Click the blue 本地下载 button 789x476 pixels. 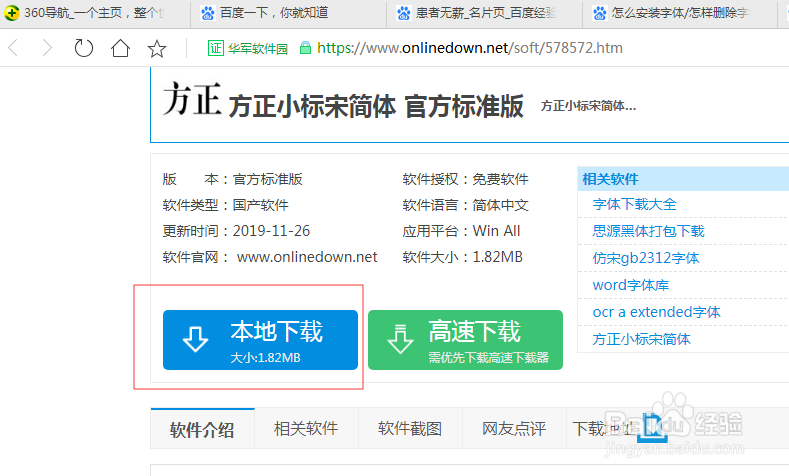[x=260, y=340]
